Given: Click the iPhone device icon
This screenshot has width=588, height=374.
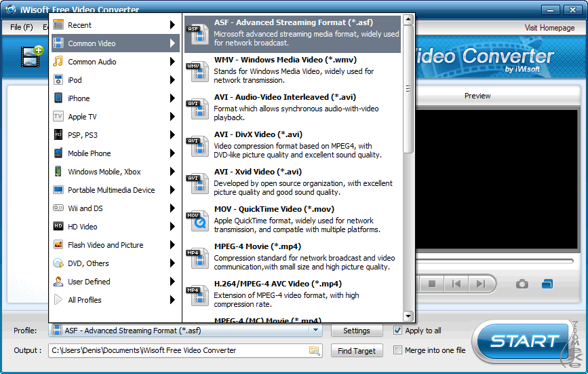Looking at the screenshot, I should tap(58, 98).
